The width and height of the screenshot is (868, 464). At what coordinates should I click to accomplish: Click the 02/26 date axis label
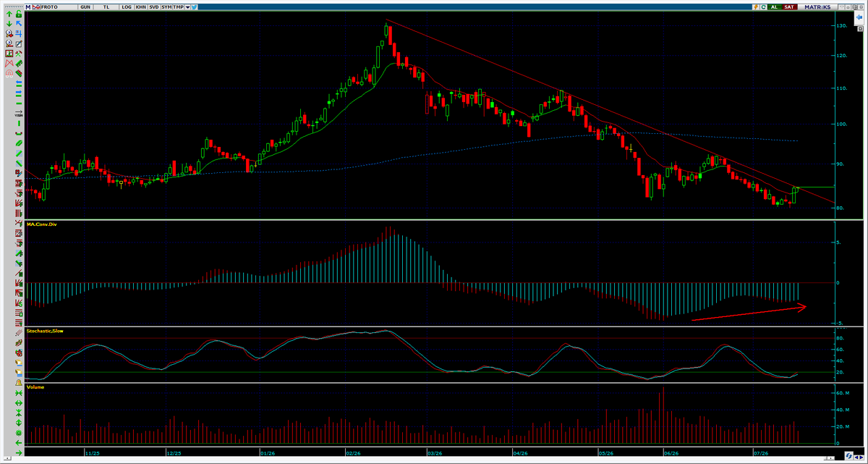[x=352, y=453]
